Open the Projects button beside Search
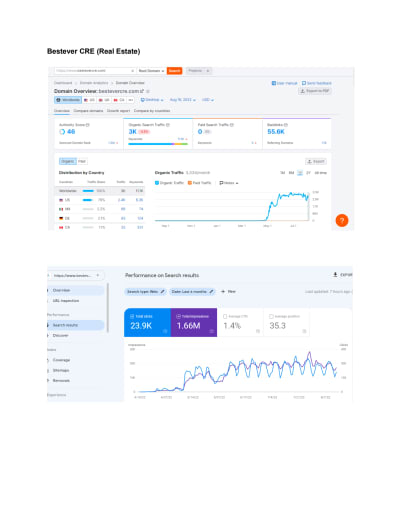Viewport: 400px width, 518px height. click(x=199, y=71)
